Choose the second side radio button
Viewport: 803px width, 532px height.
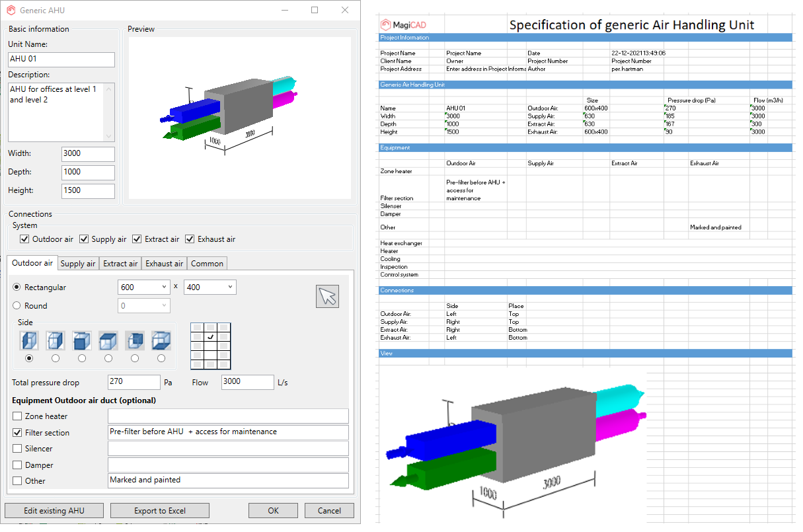point(56,358)
